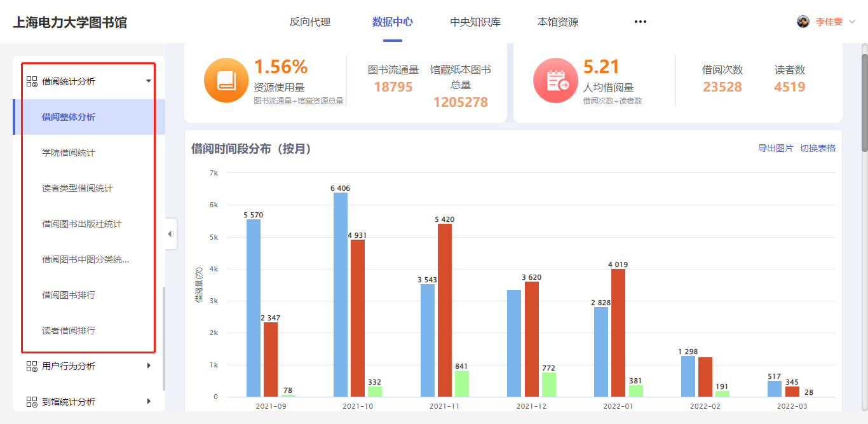
Task: Click the username 李佳雯
Action: [829, 22]
